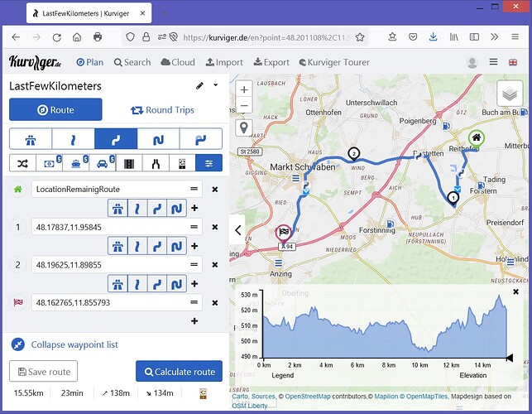Click the pencil icon to rename route
This screenshot has width=532, height=414.
[199, 85]
